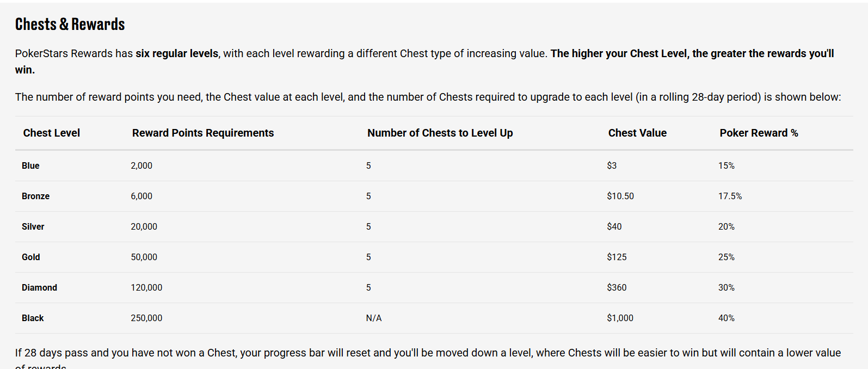Screen dimensions: 868x369
Task: Click the Black chest level row label
Action: (x=33, y=318)
